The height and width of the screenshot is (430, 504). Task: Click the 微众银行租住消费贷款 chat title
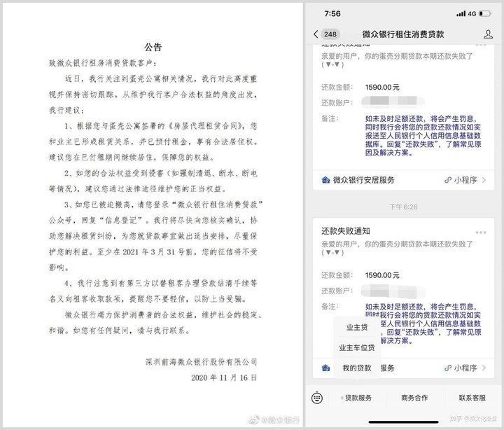click(x=403, y=34)
